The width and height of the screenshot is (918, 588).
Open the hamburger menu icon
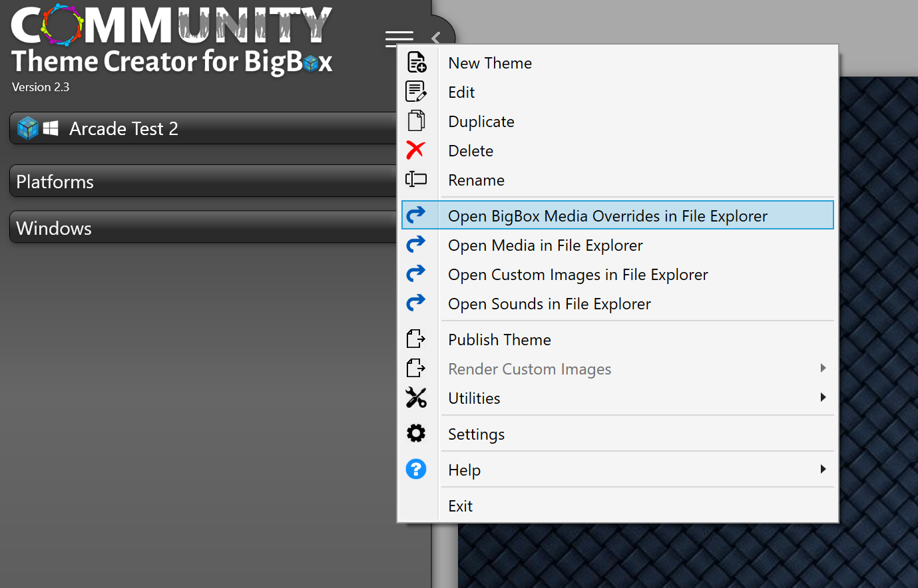pyautogui.click(x=399, y=39)
